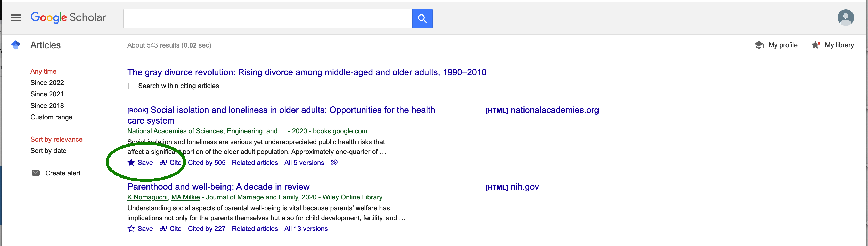Image resolution: width=868 pixels, height=246 pixels.
Task: Open the hamburger menu icon
Action: coord(15,18)
